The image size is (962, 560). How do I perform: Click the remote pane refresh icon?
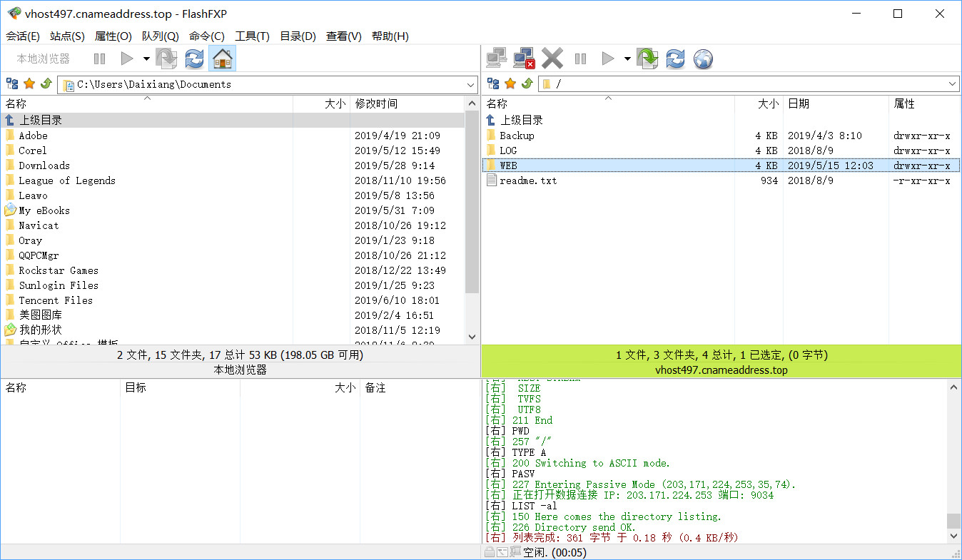pyautogui.click(x=675, y=58)
